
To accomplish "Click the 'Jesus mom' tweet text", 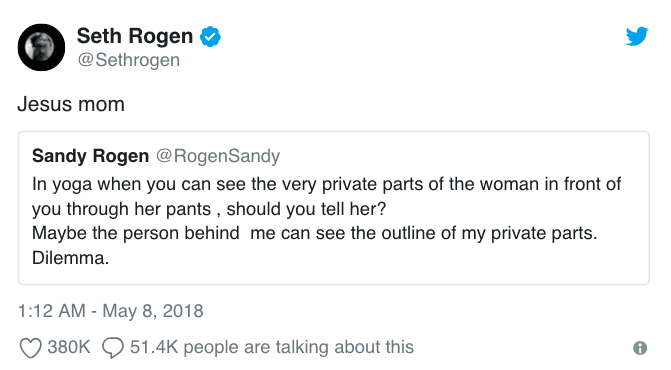I will point(71,104).
